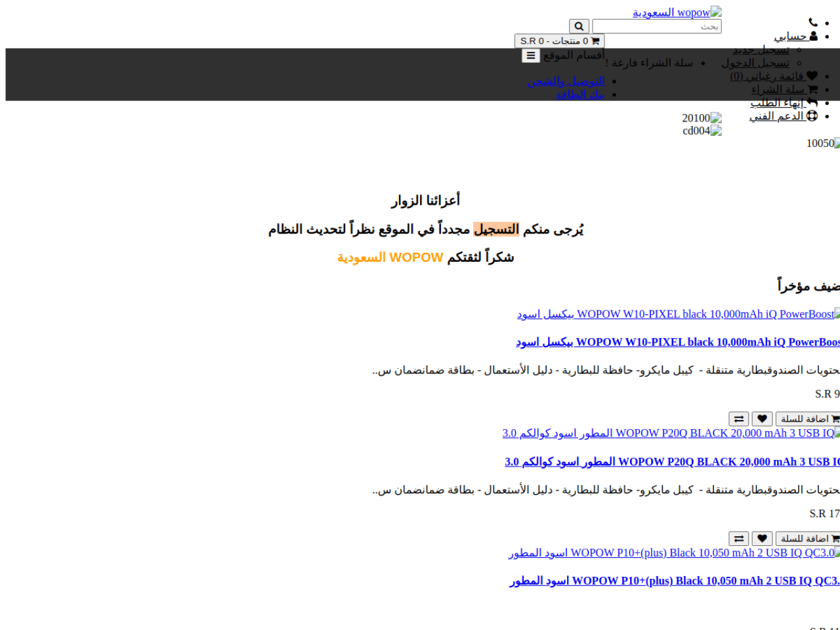
Task: Click the wopow السعودية logo link
Action: point(677,12)
